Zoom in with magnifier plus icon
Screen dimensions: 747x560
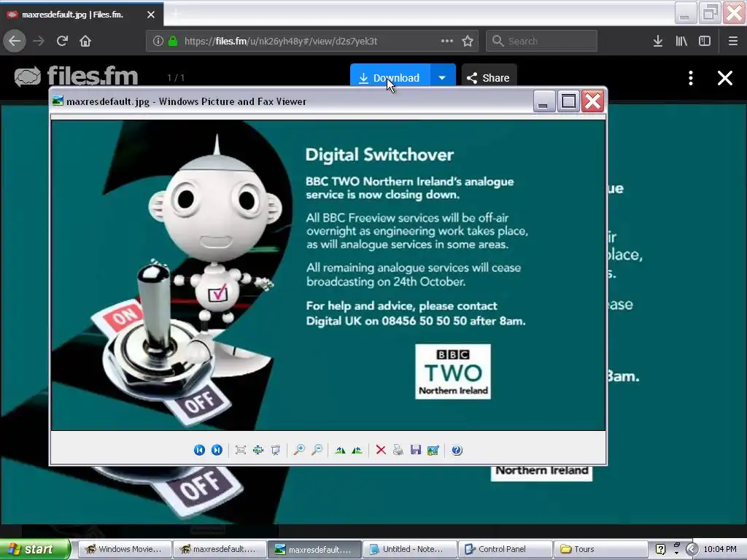(x=299, y=450)
